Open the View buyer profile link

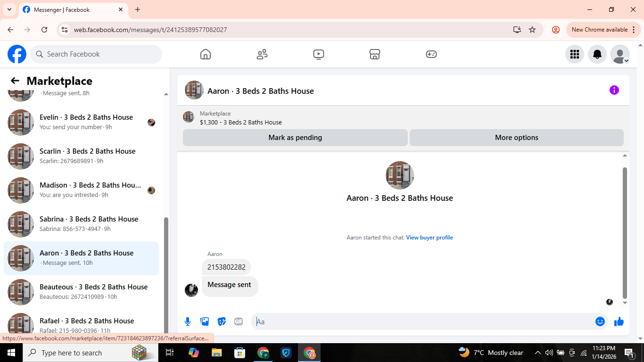point(429,238)
